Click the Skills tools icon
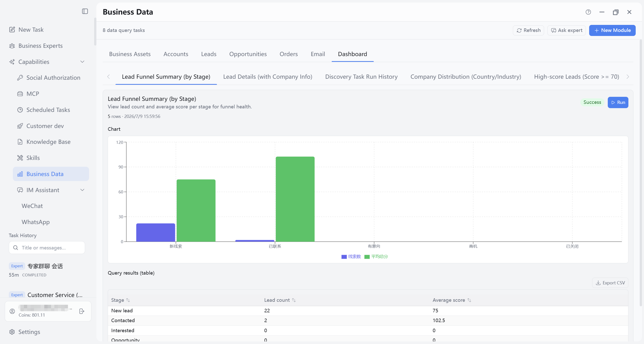The image size is (644, 344). coord(20,158)
